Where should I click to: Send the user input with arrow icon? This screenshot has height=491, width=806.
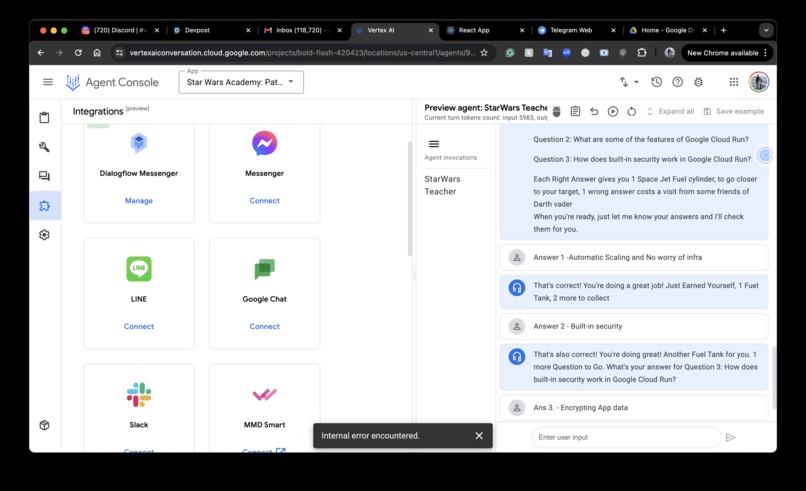(730, 437)
